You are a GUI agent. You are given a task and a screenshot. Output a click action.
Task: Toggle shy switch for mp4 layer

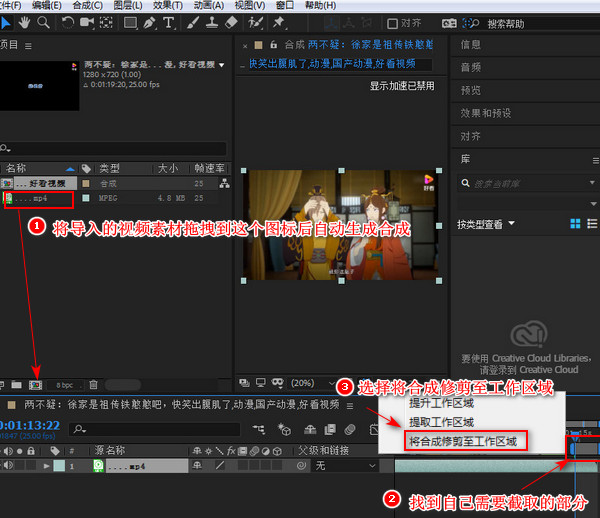pyautogui.click(x=197, y=466)
